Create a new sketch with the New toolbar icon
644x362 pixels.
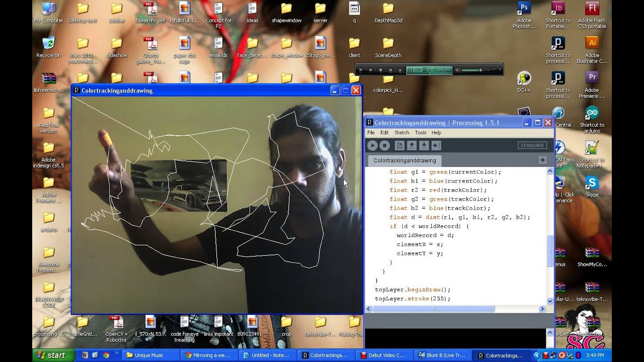[399, 145]
